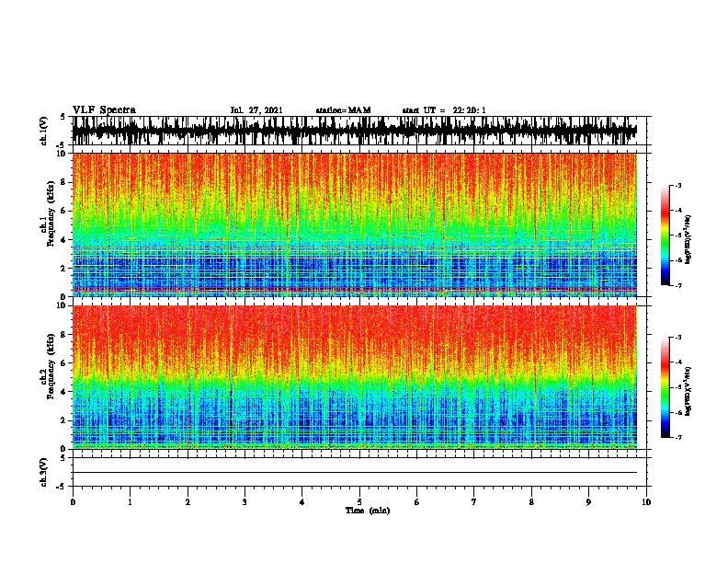Click the -3 label on ch.1 color bar
Viewport: 728px width, 563px height.
(678, 186)
